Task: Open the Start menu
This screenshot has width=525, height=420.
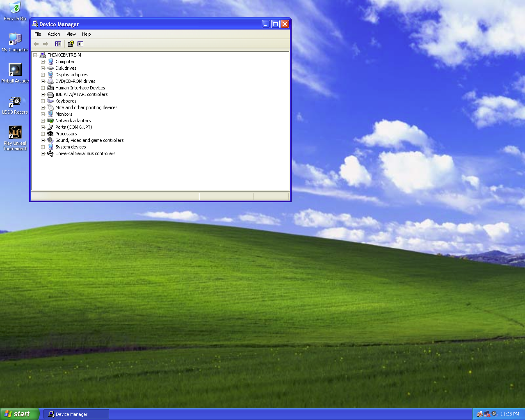Action: [20, 414]
